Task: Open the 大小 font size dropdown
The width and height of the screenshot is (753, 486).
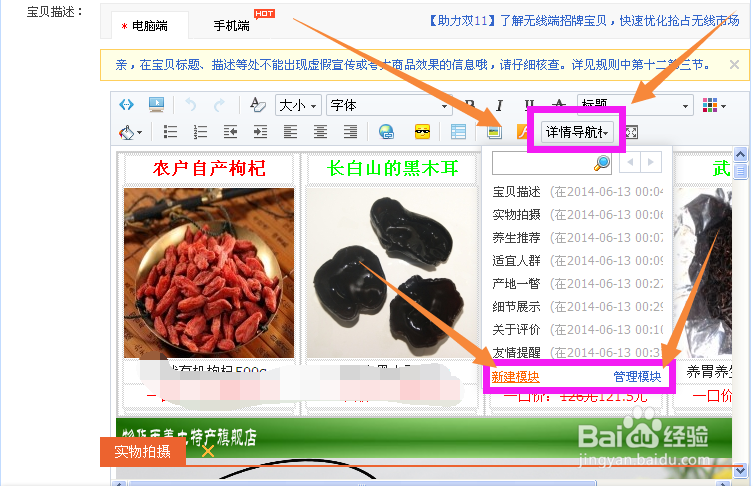Action: pos(298,105)
